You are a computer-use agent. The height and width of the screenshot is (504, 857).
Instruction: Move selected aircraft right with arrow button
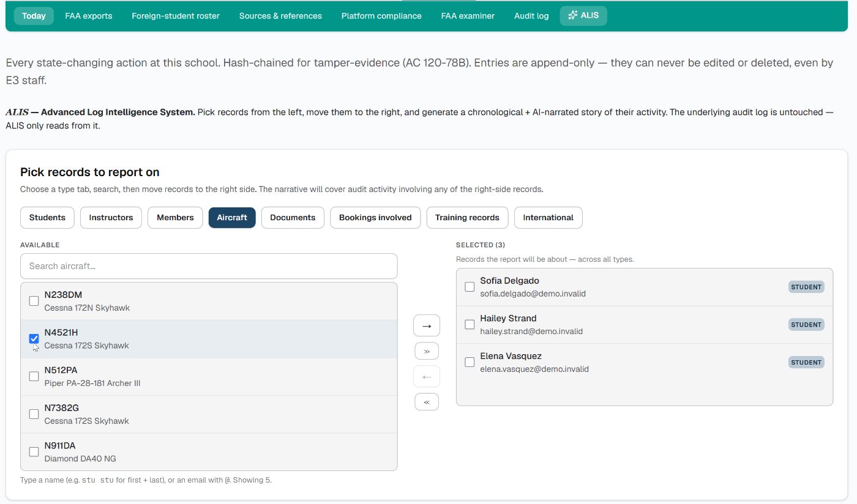tap(427, 326)
